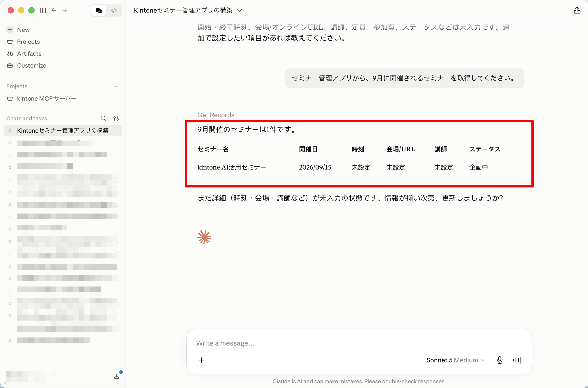Screen dimensions: 588x388
Task: Open kintone MCP サーバー project
Action: click(46, 98)
